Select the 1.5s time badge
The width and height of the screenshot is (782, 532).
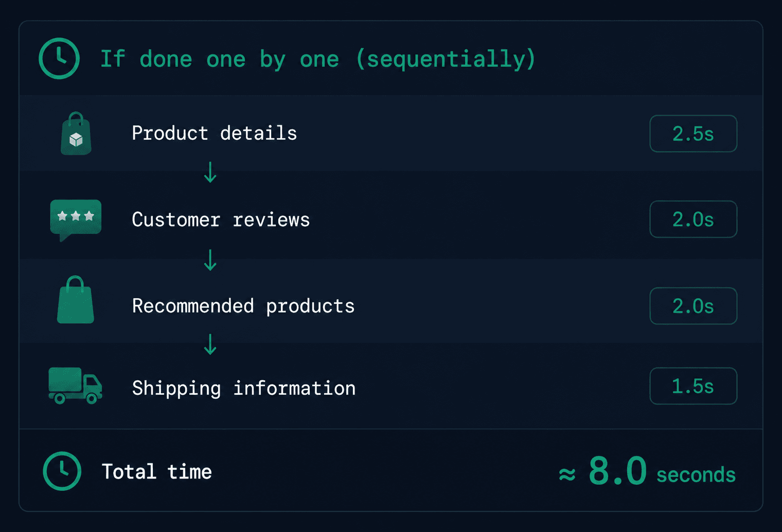pos(693,386)
